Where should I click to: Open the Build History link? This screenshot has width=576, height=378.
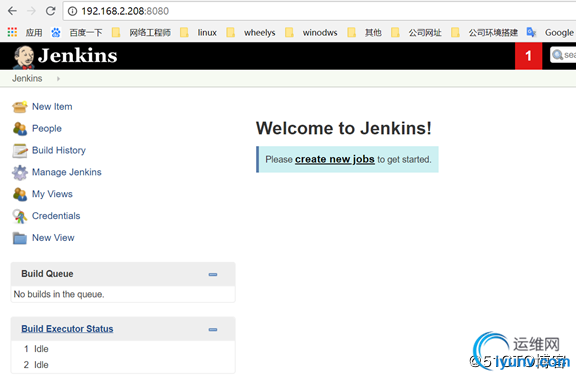click(x=59, y=150)
